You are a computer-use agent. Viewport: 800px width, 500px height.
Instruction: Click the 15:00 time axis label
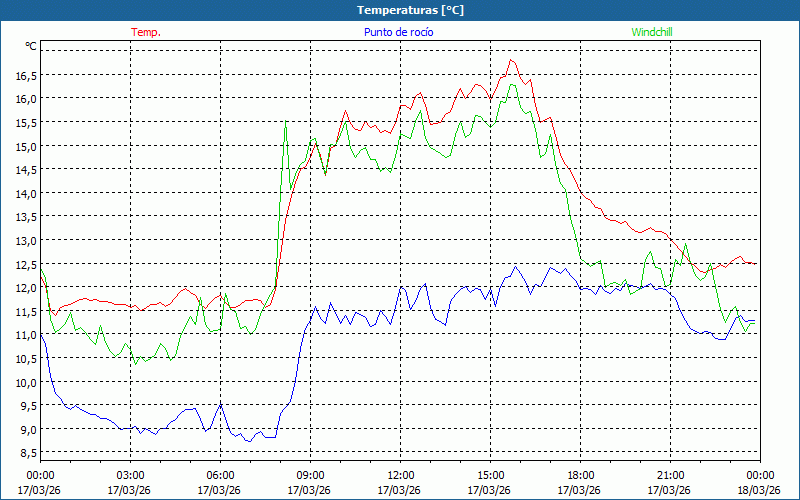pos(491,475)
